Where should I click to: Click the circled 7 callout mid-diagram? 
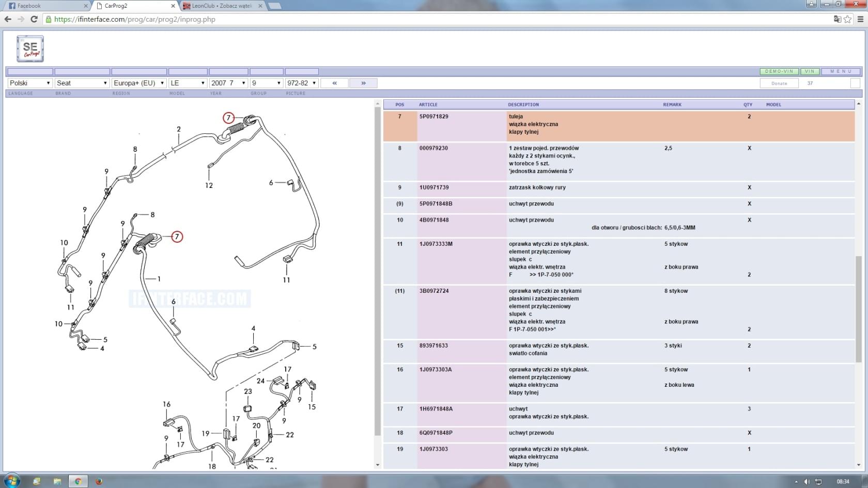177,237
